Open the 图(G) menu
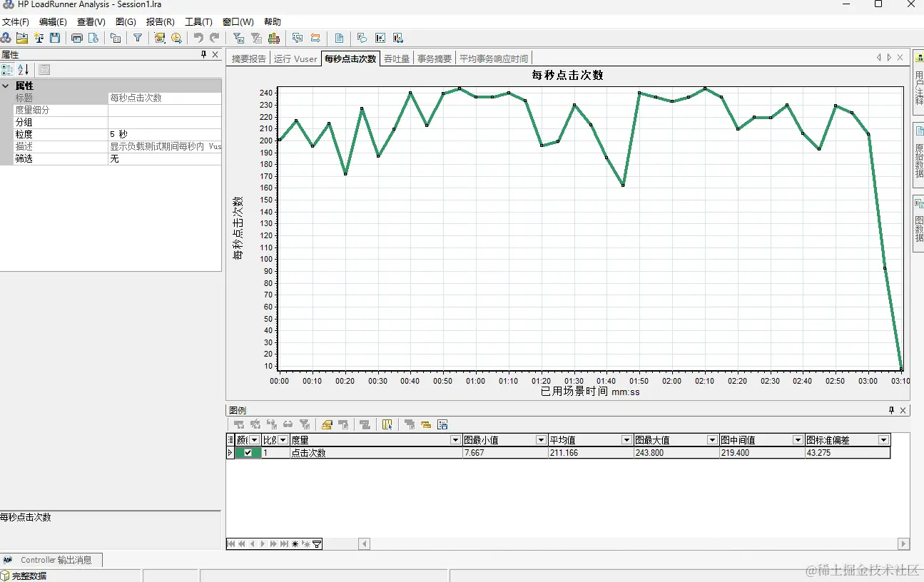Image resolution: width=924 pixels, height=582 pixels. [x=126, y=22]
